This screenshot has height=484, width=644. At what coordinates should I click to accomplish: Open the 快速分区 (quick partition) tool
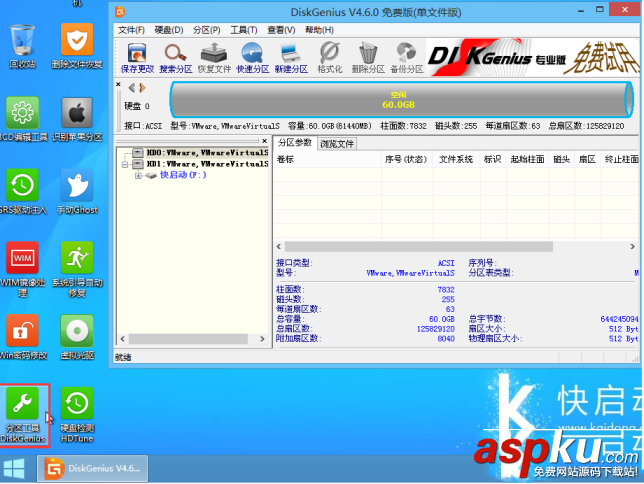pyautogui.click(x=253, y=58)
